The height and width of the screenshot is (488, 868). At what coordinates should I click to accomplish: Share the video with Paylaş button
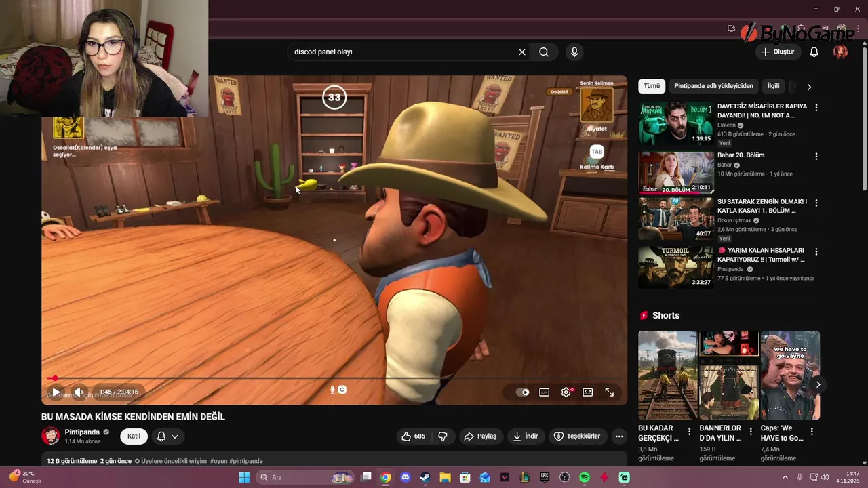click(x=481, y=436)
